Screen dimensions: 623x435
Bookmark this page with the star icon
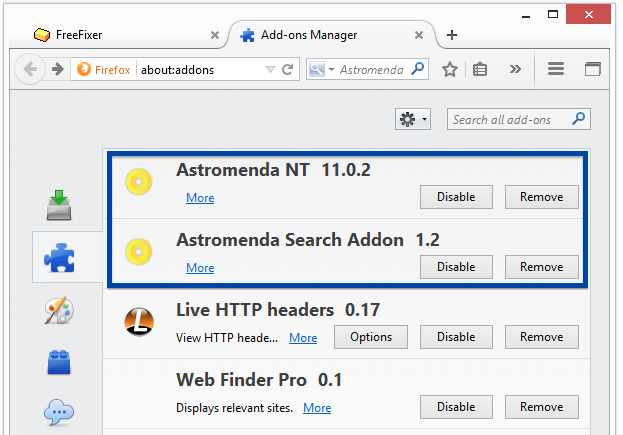point(450,70)
